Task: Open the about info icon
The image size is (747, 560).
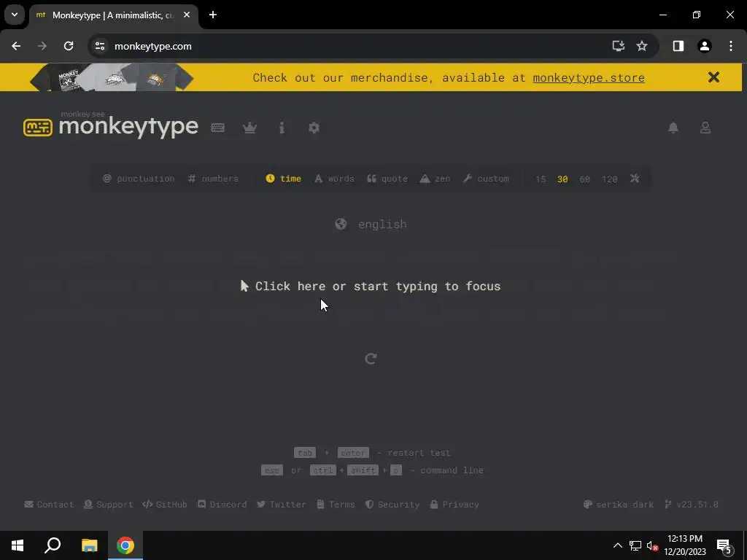Action: 282,128
